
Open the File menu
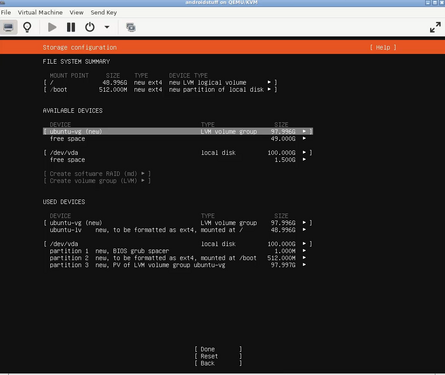pos(6,13)
